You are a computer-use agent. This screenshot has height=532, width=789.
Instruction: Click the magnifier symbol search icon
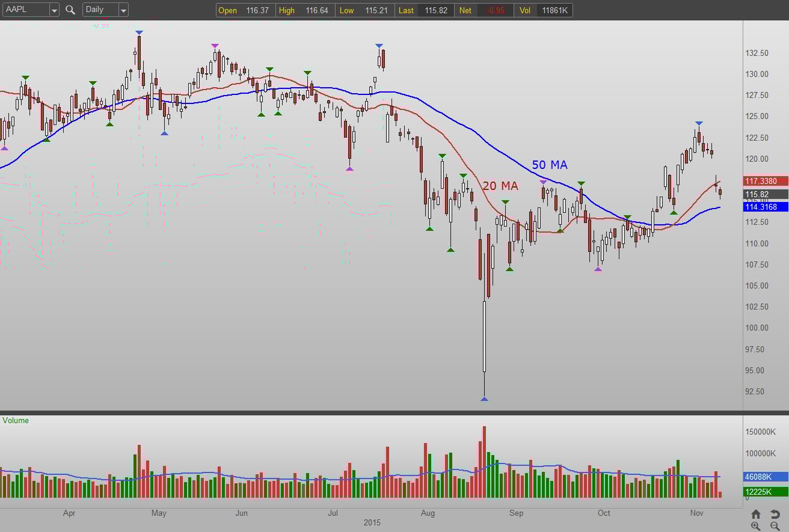click(70, 10)
